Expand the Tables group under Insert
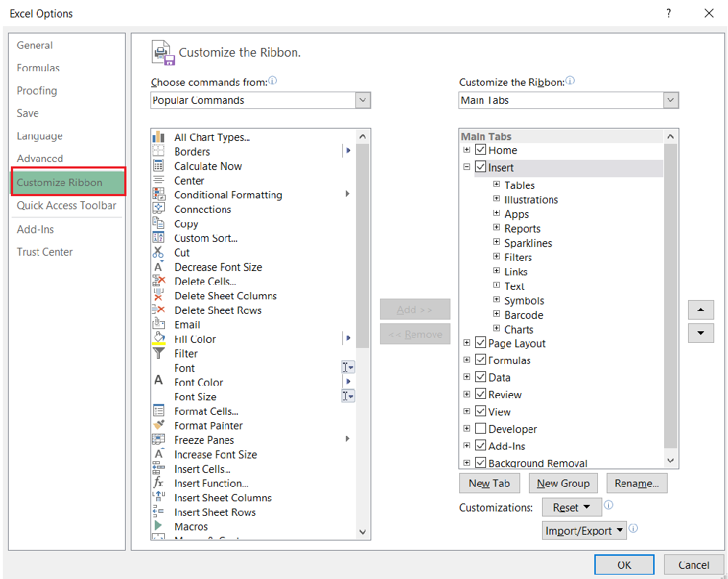728x579 pixels. click(x=496, y=185)
